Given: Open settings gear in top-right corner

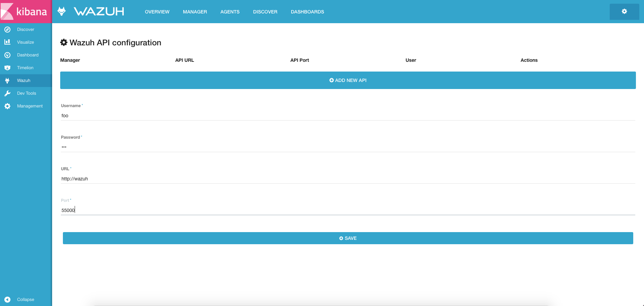Looking at the screenshot, I should click(624, 11).
